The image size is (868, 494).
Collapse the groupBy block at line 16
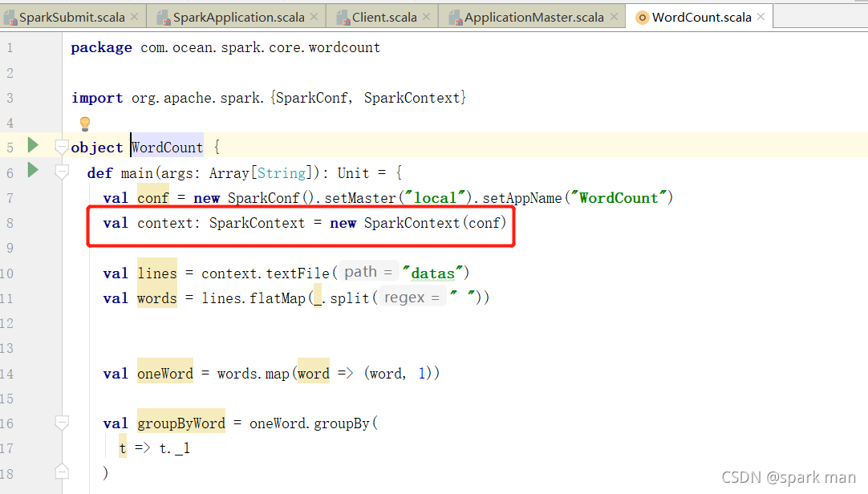(62, 423)
